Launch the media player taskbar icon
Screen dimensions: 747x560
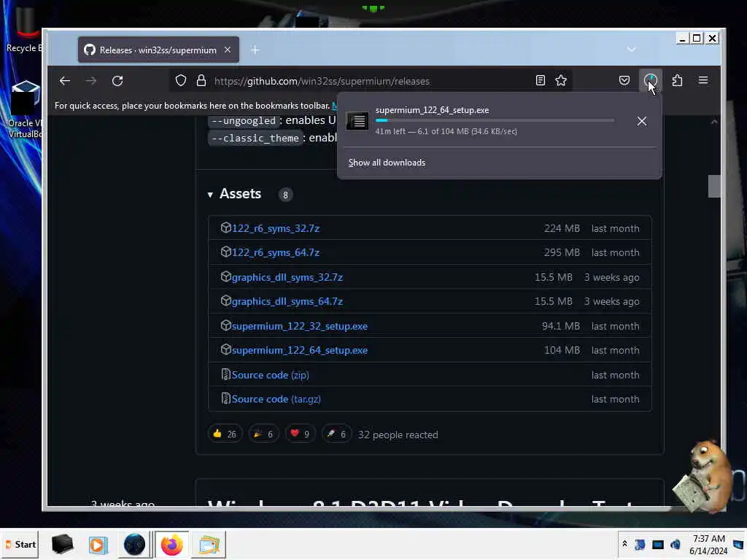98,545
